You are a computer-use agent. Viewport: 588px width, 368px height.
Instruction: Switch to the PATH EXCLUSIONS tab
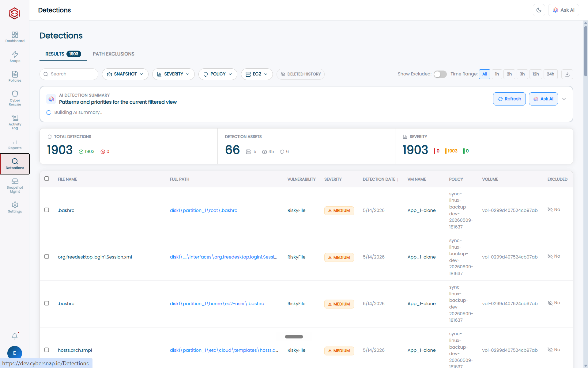click(113, 54)
